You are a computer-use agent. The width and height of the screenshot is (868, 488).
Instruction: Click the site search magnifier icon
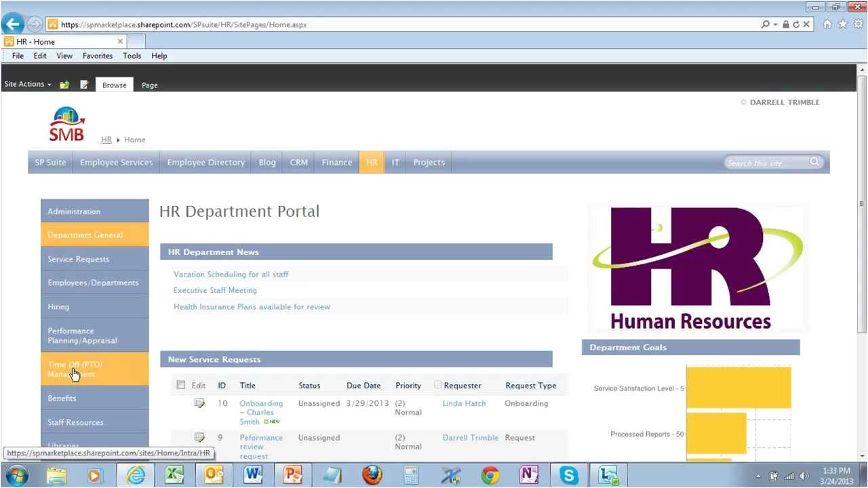814,162
